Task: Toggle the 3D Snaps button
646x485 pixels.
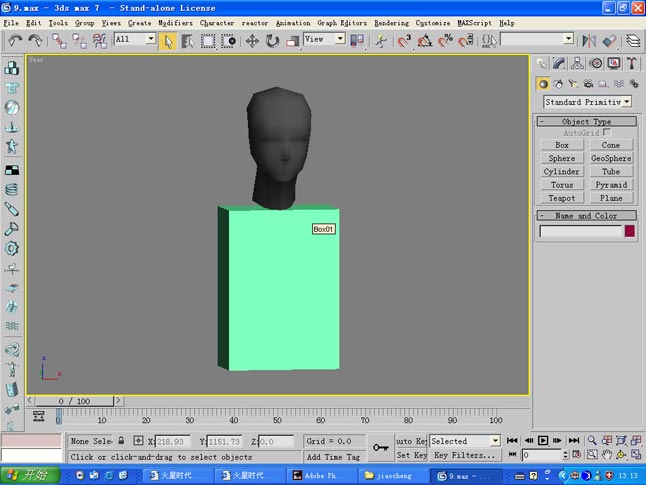Action: coord(405,41)
